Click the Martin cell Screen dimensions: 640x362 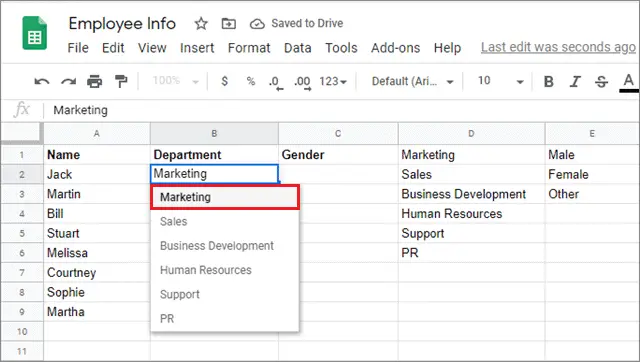(97, 194)
